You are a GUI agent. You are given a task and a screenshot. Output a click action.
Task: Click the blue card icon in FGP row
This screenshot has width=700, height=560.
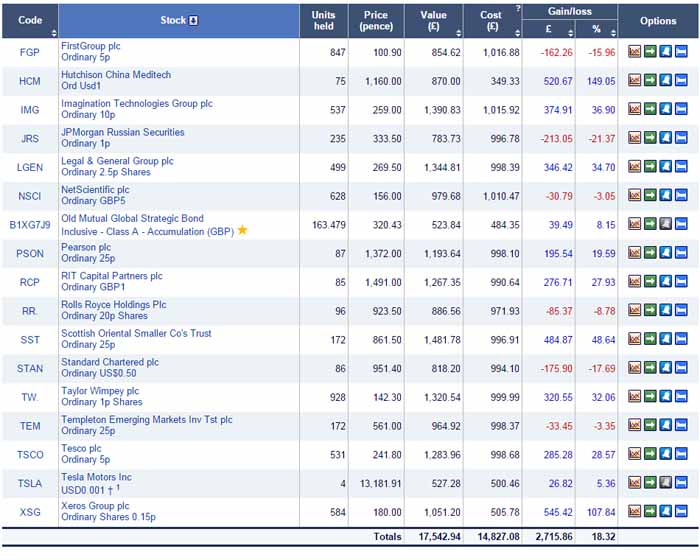(x=681, y=51)
